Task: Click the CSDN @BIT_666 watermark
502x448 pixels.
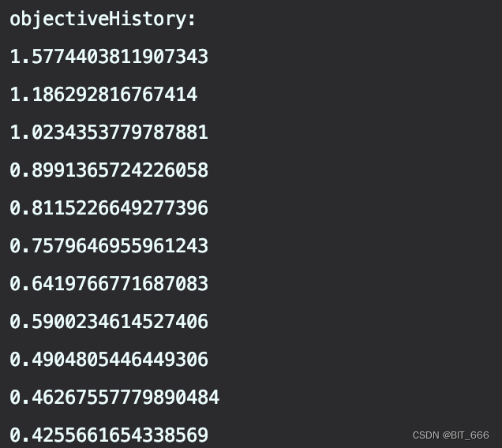Action: pos(451,435)
